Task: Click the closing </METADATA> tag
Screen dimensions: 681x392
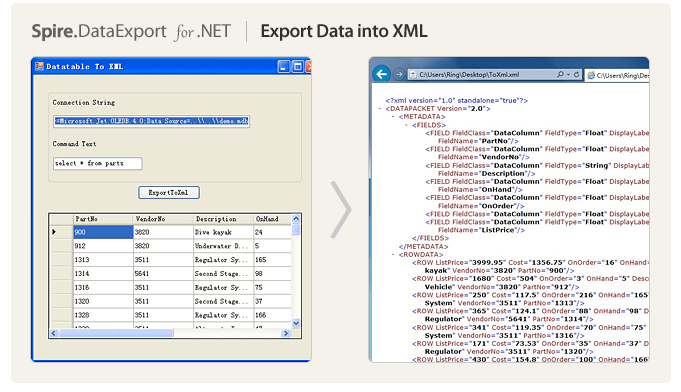Action: [423, 247]
